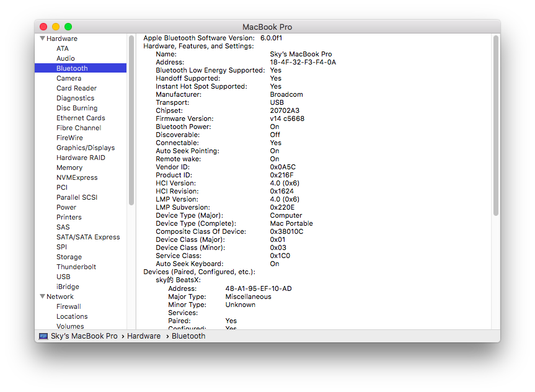Show Power information
535x392 pixels.
click(x=66, y=207)
